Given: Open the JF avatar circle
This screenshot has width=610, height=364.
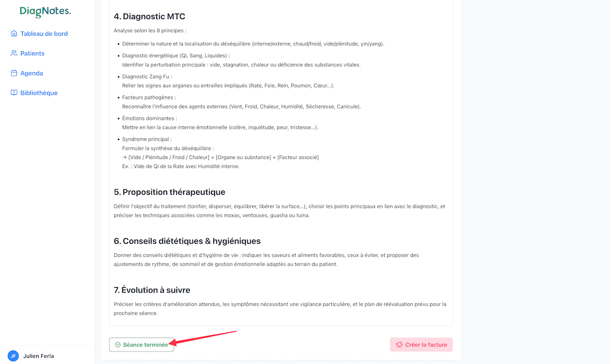Looking at the screenshot, I should click(13, 356).
